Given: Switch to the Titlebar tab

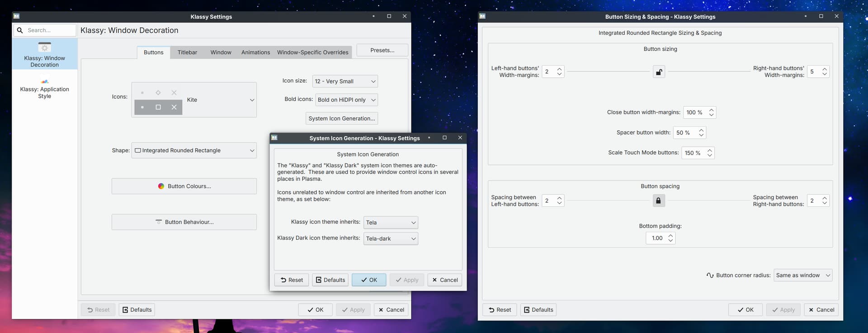Looking at the screenshot, I should point(187,52).
